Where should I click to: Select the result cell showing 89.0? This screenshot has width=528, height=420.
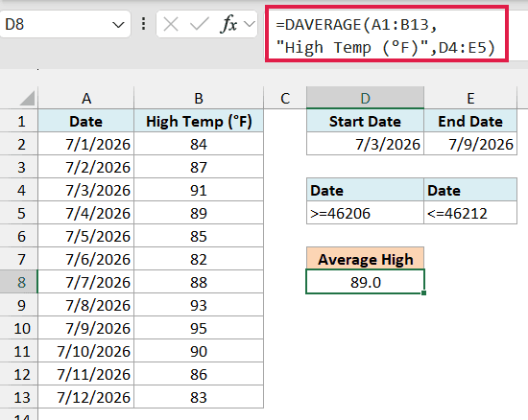tap(365, 282)
